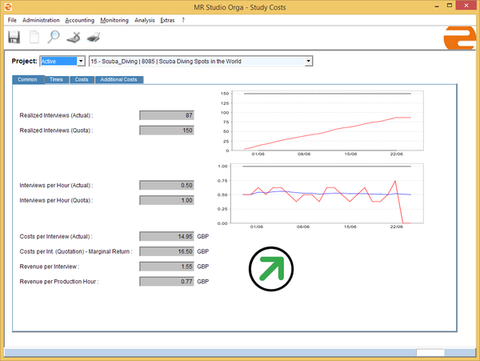This screenshot has width=480, height=361.
Task: Click the Save floppy disk icon
Action: click(14, 37)
